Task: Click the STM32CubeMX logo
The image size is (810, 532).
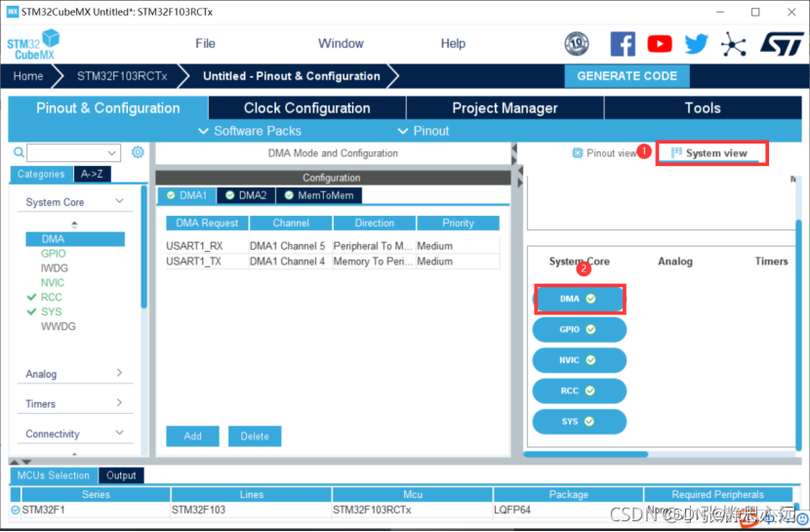Action: (33, 45)
